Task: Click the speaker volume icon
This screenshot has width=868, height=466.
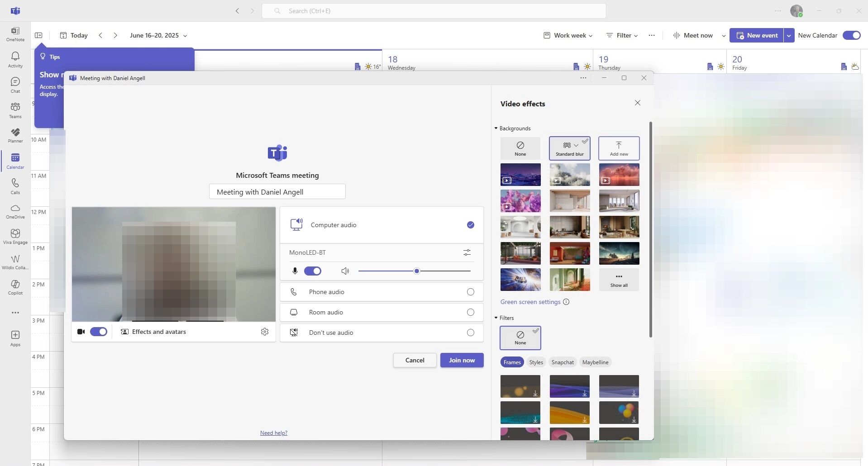Action: point(345,271)
